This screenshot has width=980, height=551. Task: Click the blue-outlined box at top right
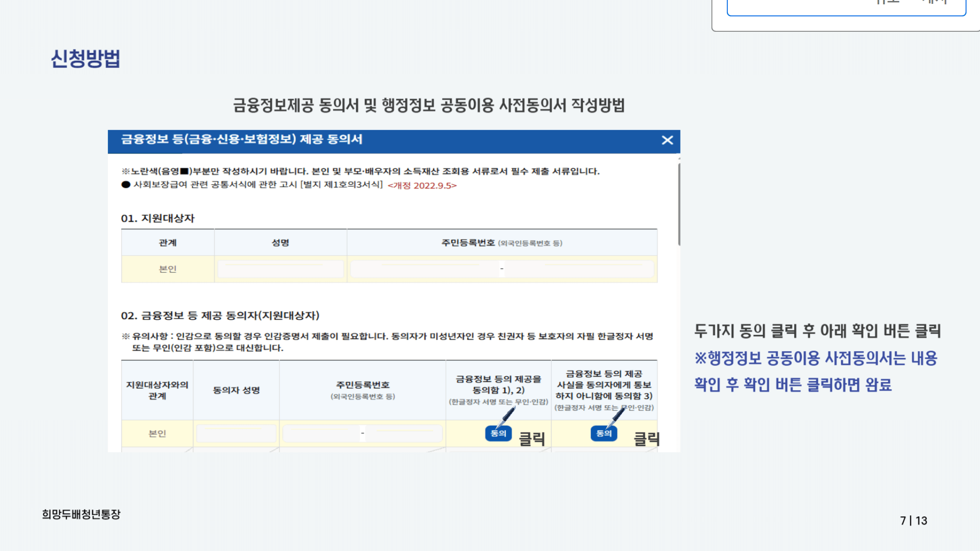(x=846, y=8)
